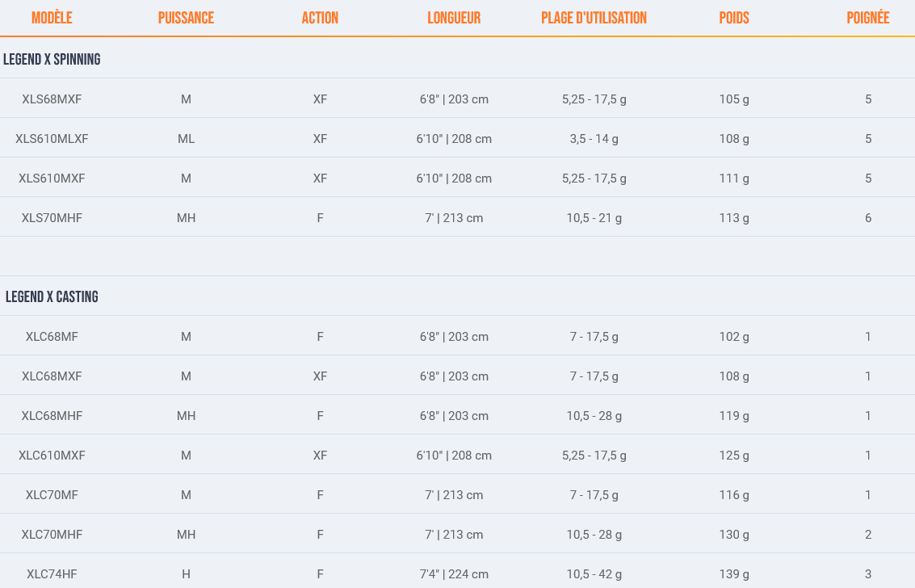Click the LONGUEUR column header

[x=454, y=18]
